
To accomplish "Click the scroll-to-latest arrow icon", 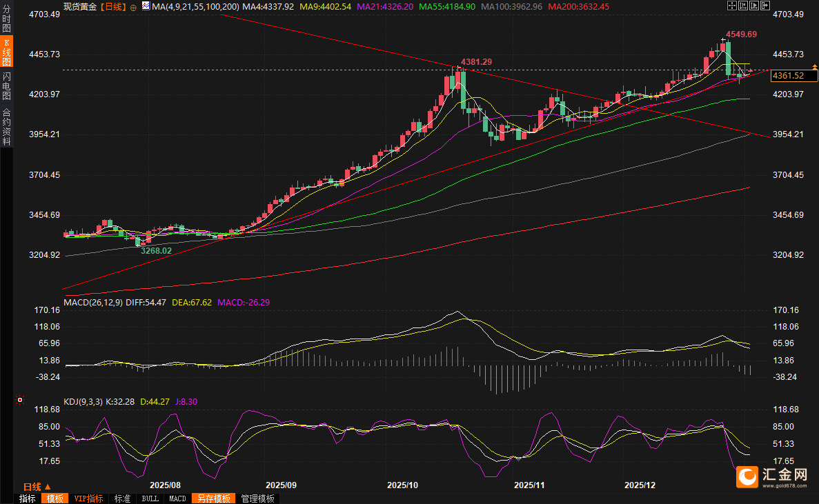I will 764,6.
